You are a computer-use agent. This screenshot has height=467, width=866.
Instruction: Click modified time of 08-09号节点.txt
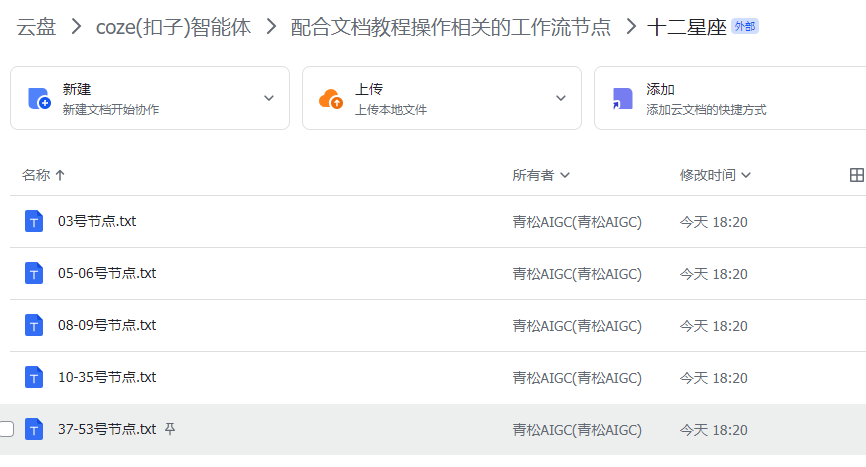(x=713, y=326)
